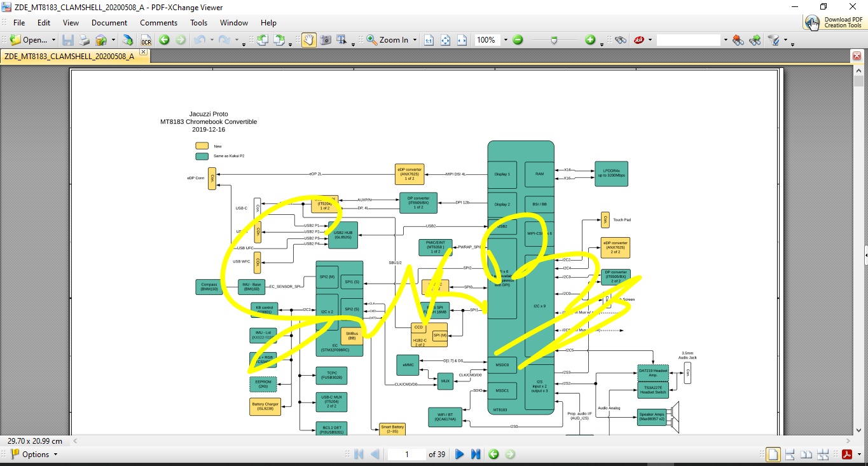Screen dimensions: 868x466
Task: Click the green zoom out minus button
Action: pyautogui.click(x=518, y=40)
